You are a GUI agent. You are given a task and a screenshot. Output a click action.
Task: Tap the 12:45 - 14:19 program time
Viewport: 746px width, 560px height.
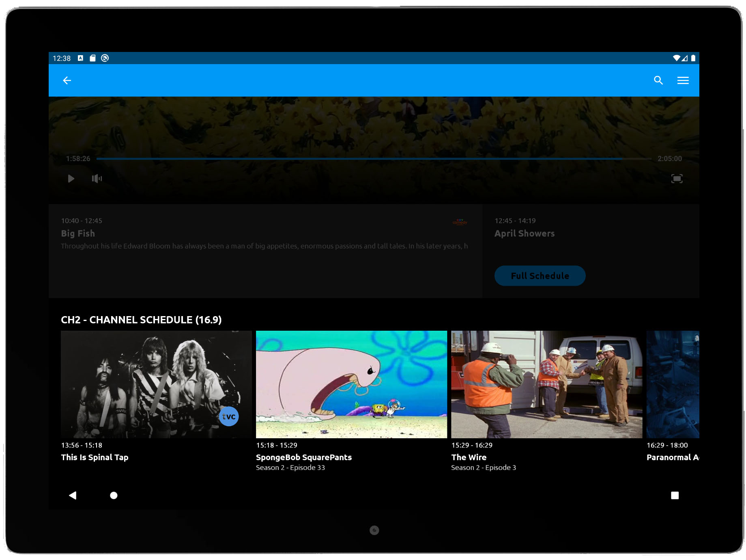pyautogui.click(x=515, y=221)
